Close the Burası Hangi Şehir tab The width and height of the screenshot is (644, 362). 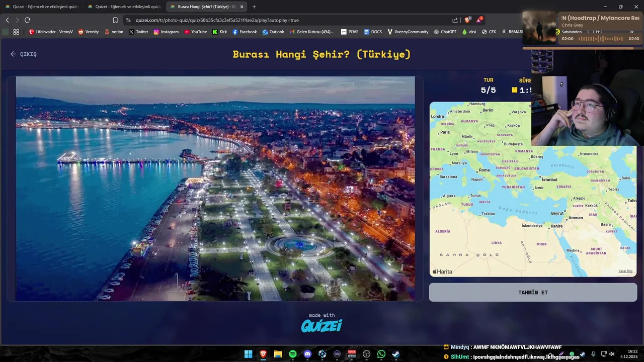[242, 7]
